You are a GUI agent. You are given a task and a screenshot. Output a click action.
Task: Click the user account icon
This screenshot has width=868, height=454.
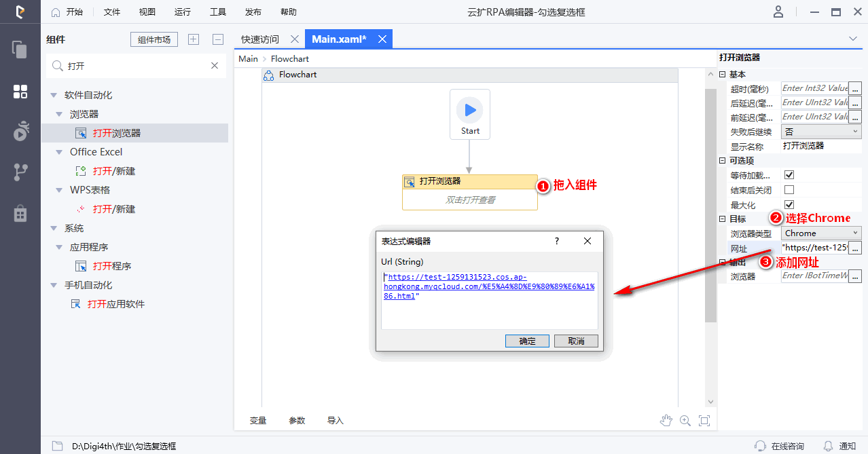click(779, 12)
